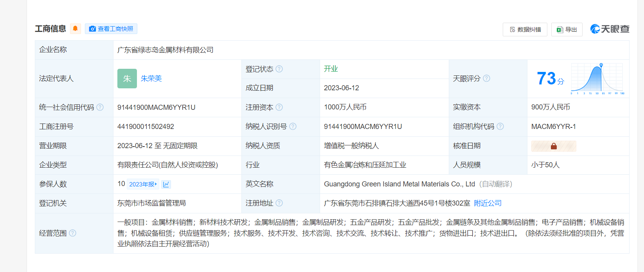Select insured count 10 in 参保人数 row

click(121, 184)
